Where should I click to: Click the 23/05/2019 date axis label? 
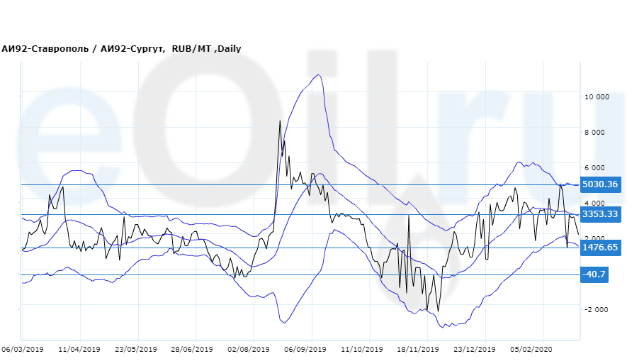pos(136,350)
